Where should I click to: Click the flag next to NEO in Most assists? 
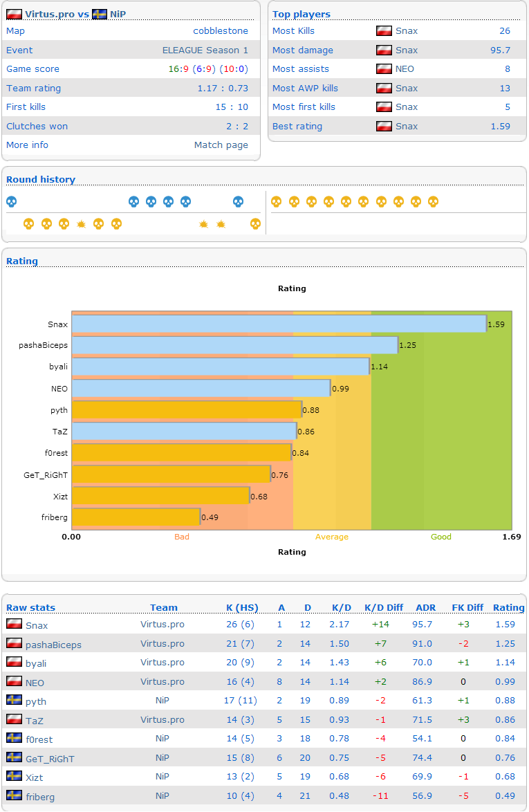pyautogui.click(x=384, y=68)
